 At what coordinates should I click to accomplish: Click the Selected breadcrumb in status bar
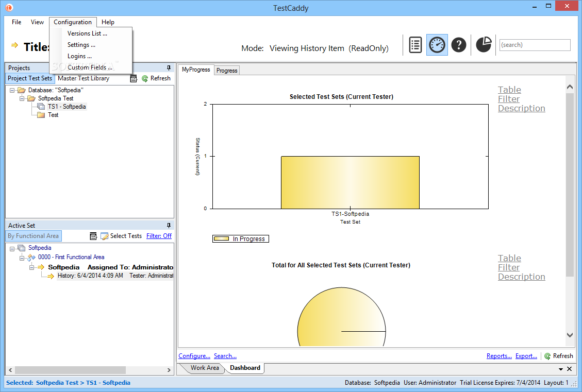coord(68,383)
